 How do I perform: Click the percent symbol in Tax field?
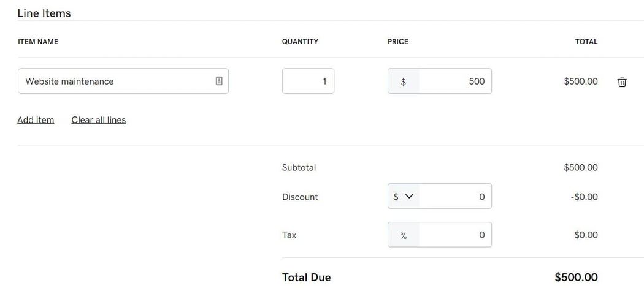[x=404, y=235]
